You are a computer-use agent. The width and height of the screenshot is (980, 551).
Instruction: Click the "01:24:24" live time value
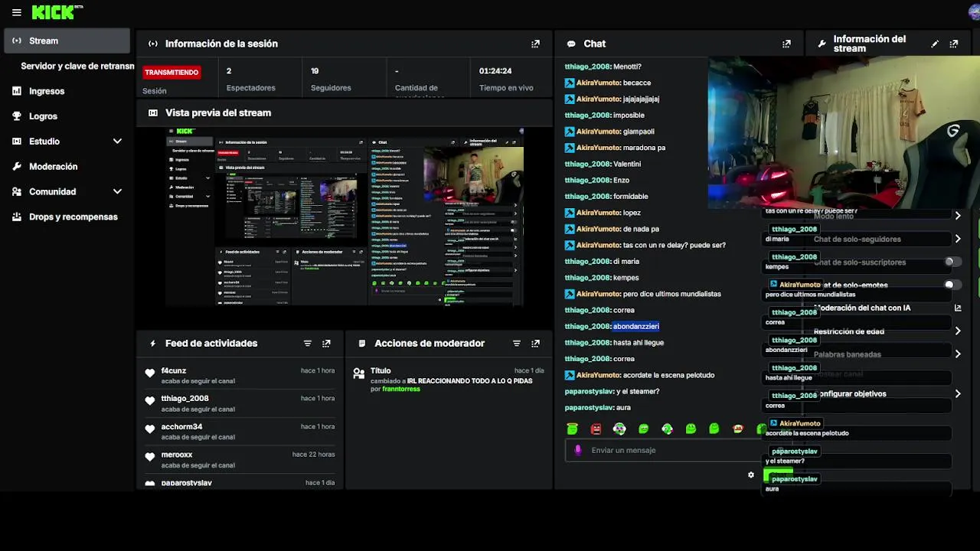click(495, 71)
